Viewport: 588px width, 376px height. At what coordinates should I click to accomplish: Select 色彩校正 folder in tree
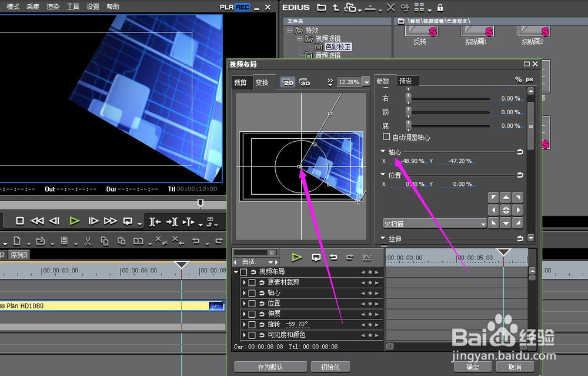pos(338,47)
